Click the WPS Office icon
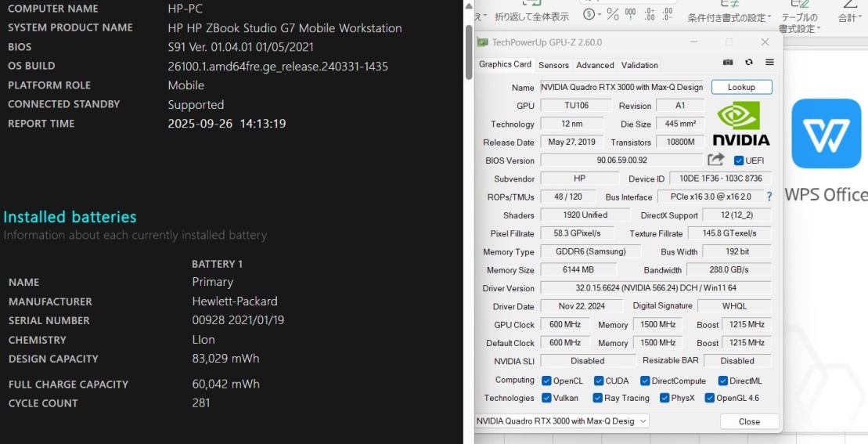Image resolution: width=868 pixels, height=444 pixels. click(826, 133)
